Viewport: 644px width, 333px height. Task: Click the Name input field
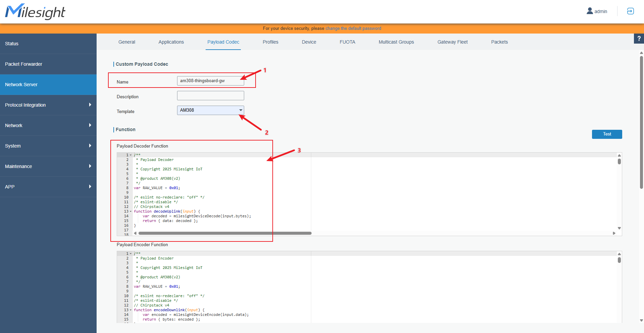tap(210, 81)
